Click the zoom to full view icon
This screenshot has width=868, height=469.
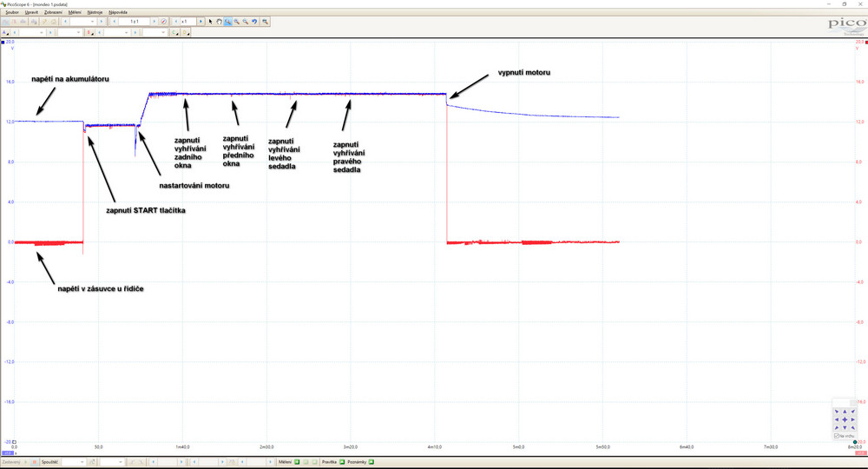[265, 21]
